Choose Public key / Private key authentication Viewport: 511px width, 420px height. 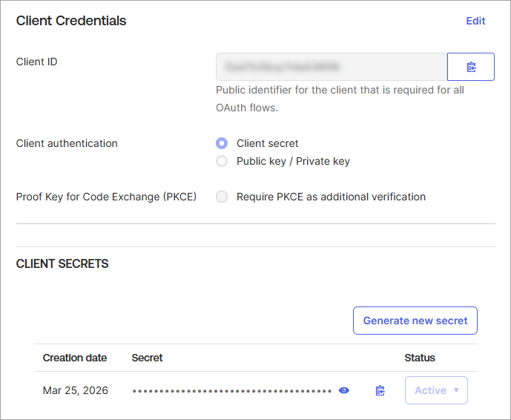coord(222,161)
